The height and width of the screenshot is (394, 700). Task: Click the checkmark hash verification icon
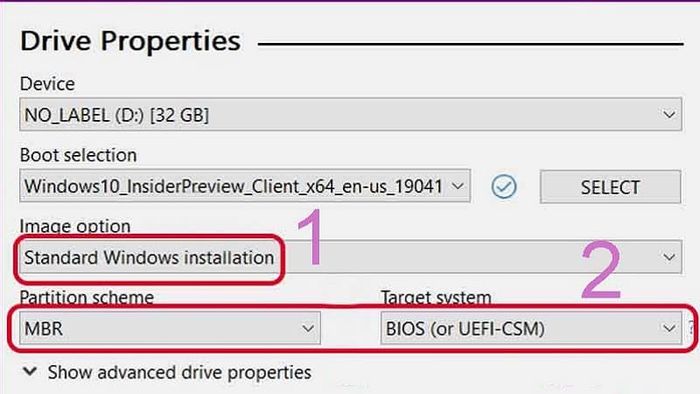pos(504,187)
